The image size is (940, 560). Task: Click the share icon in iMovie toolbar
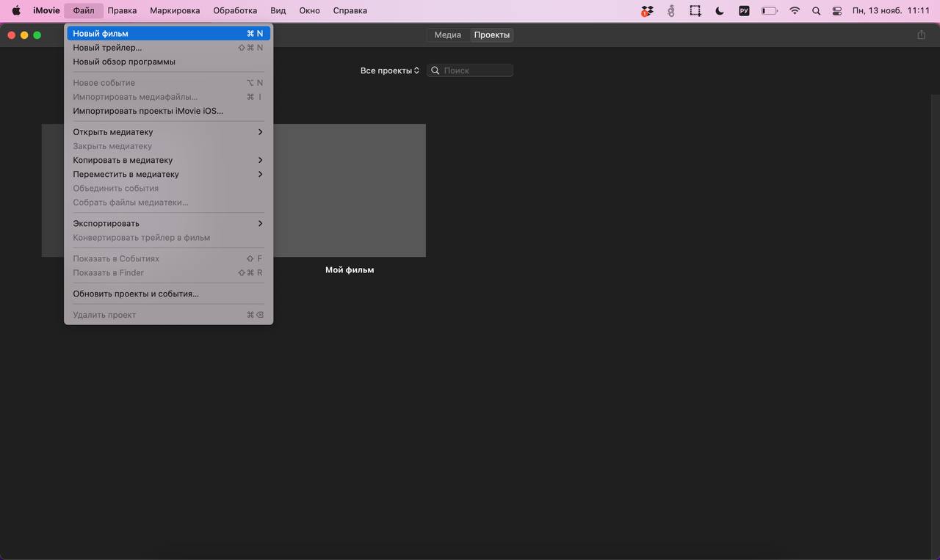click(x=921, y=34)
